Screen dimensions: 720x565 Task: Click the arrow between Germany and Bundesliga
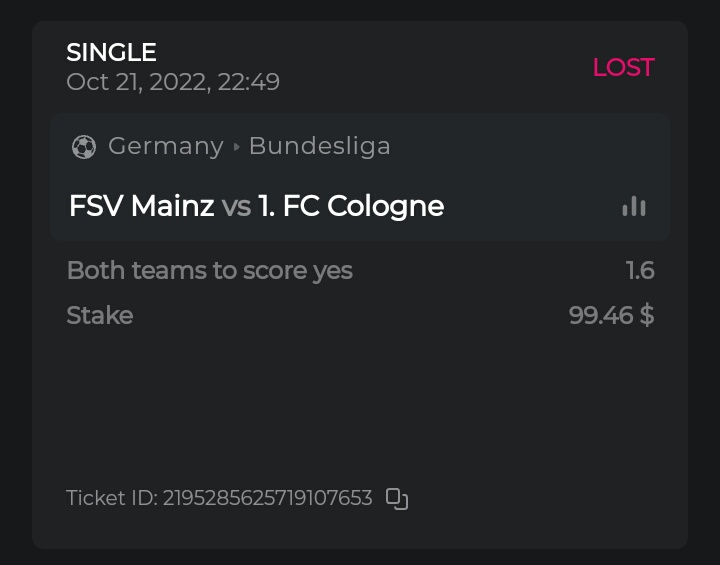point(237,147)
